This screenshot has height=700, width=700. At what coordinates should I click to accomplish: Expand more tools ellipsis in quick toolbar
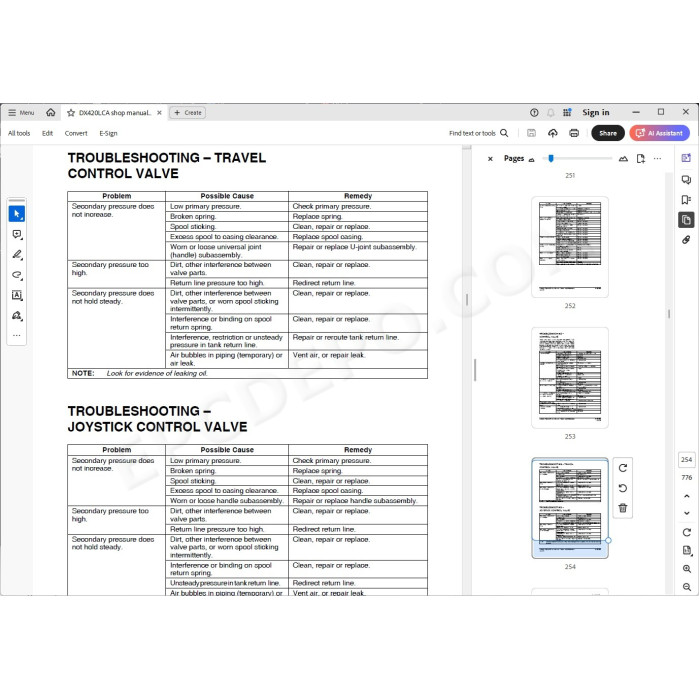17,335
